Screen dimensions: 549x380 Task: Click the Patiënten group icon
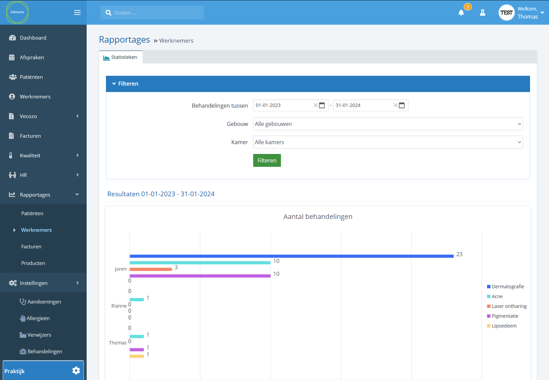[13, 77]
